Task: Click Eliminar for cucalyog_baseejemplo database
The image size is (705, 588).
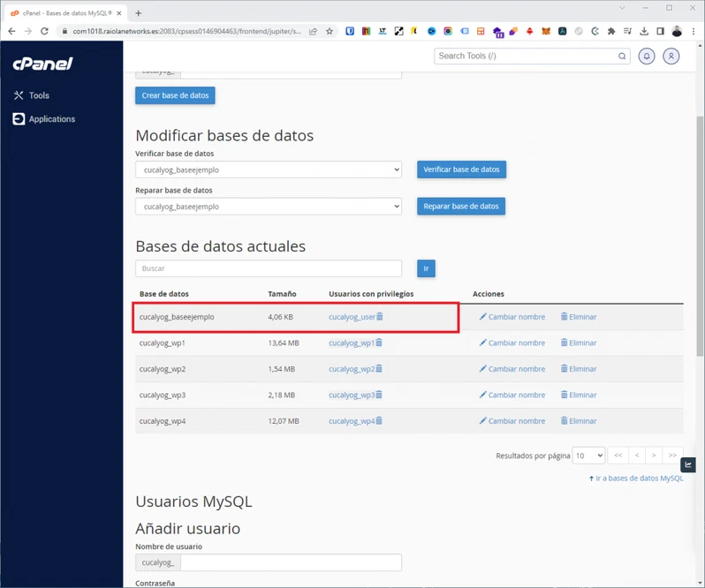Action: pos(579,317)
